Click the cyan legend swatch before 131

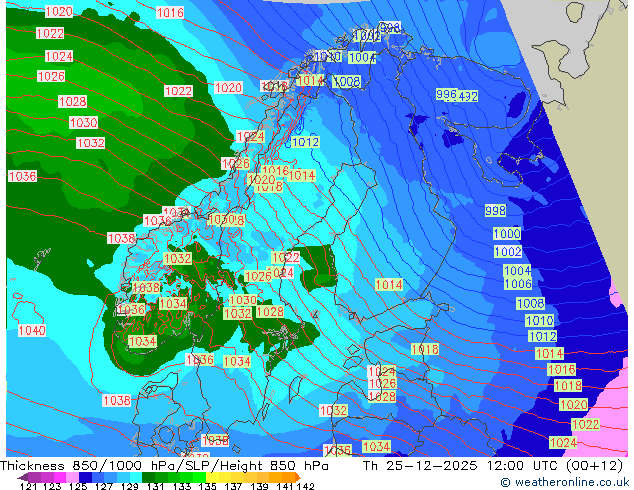point(136,477)
